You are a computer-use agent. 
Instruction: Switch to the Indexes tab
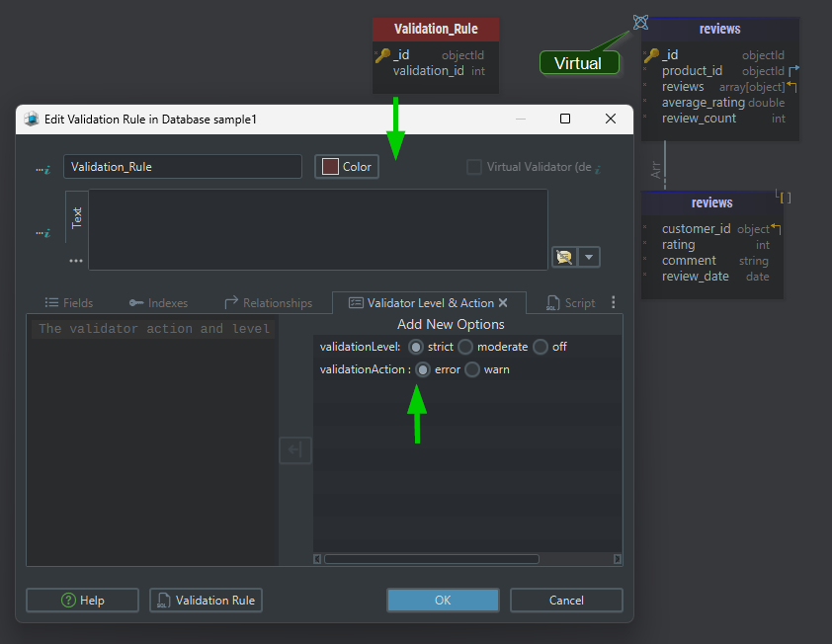coord(158,303)
